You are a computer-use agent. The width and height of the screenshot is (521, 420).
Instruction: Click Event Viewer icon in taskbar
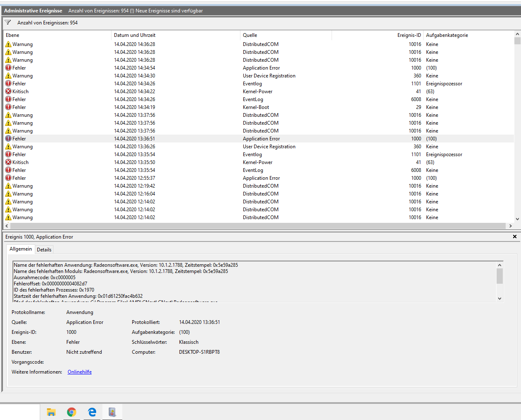click(112, 412)
